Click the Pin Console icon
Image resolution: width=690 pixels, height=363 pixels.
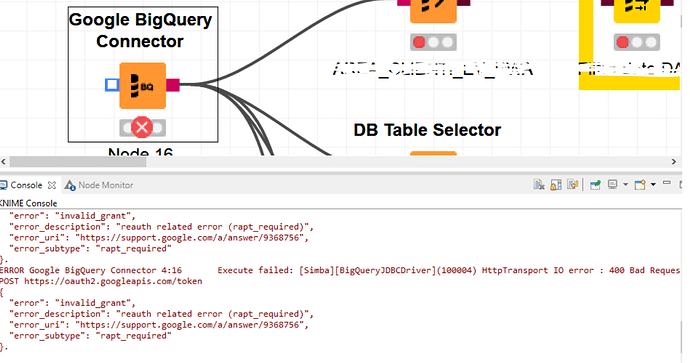click(x=595, y=185)
